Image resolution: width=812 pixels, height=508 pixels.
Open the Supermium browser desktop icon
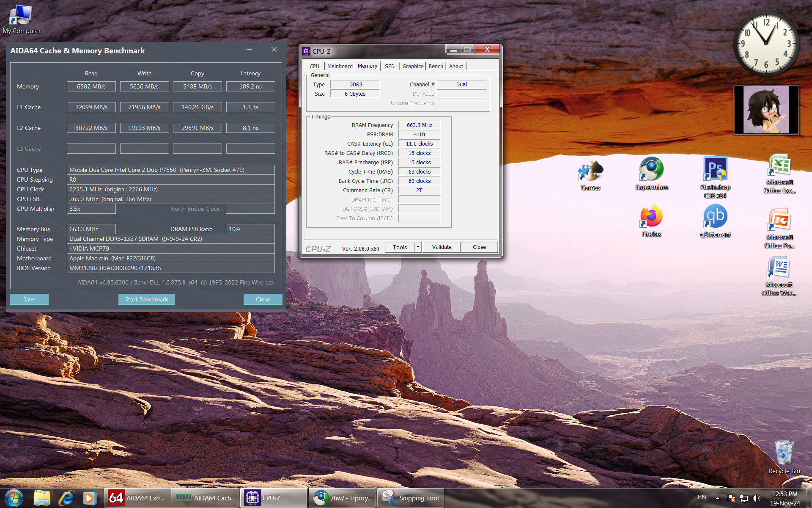[651, 169]
